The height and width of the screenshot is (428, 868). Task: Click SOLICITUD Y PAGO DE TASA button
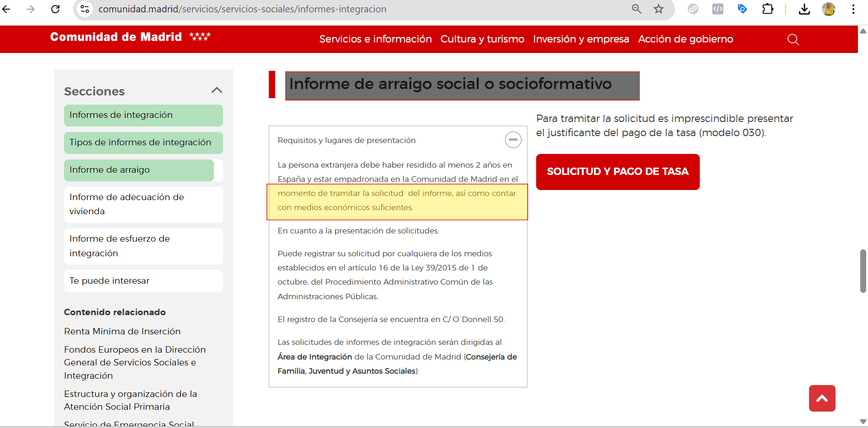(x=618, y=172)
